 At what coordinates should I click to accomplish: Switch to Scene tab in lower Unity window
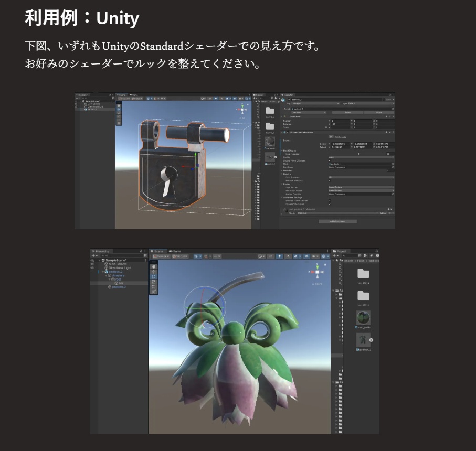point(157,251)
